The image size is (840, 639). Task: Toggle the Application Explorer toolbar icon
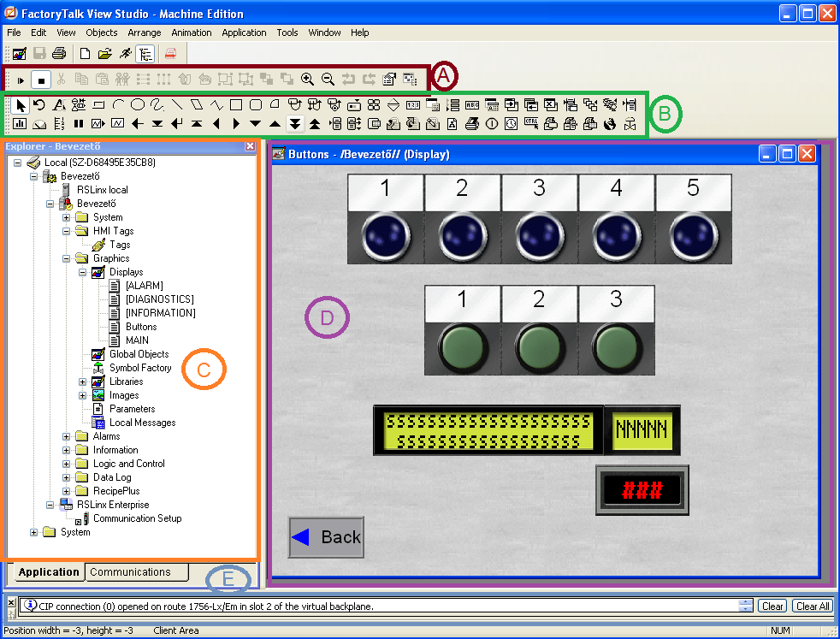(145, 54)
